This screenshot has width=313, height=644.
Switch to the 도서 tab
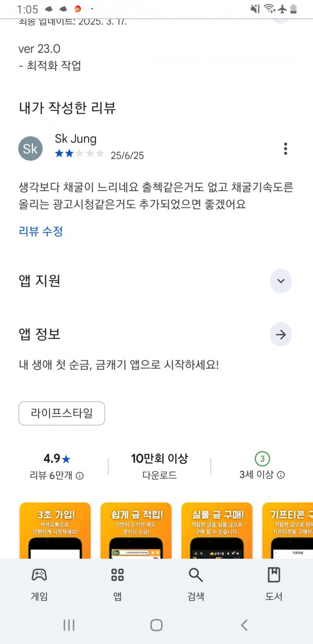pos(274,584)
